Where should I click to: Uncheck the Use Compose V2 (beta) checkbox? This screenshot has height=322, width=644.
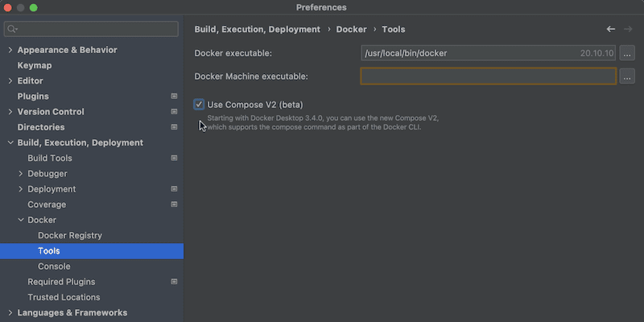point(199,105)
